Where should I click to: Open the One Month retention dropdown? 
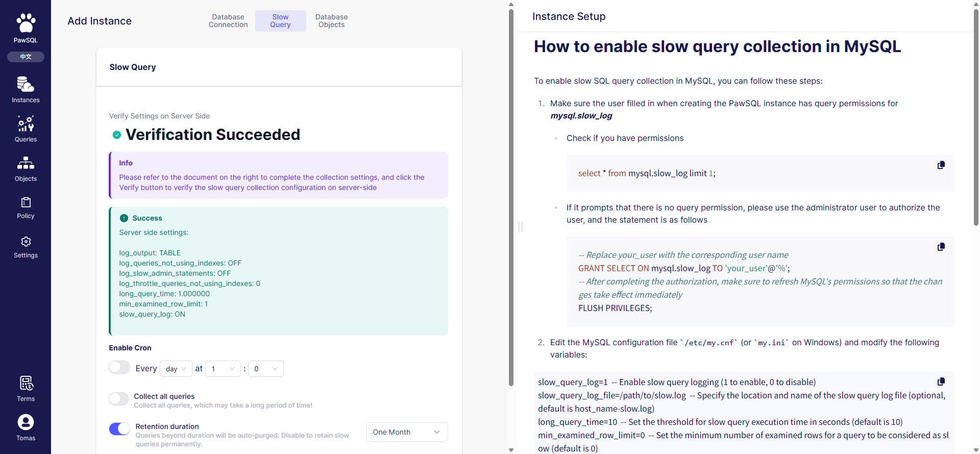pyautogui.click(x=407, y=432)
